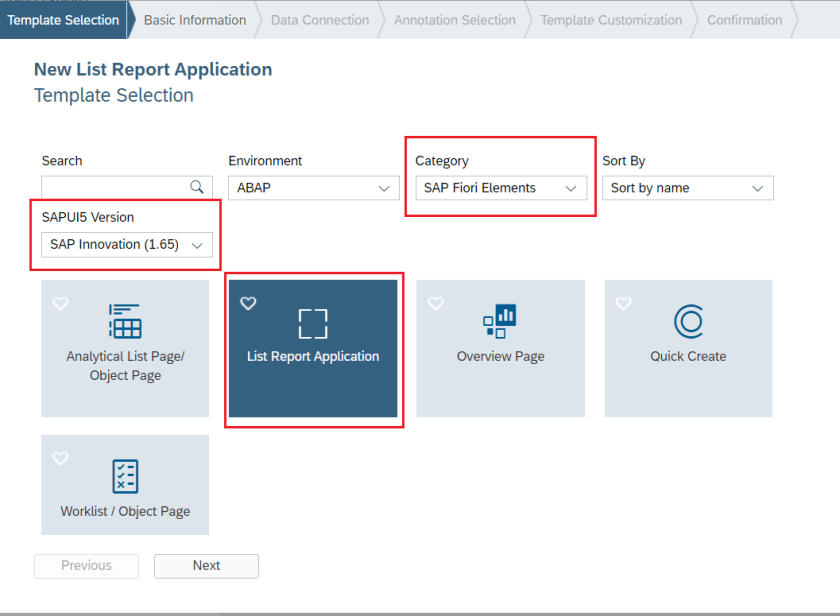This screenshot has width=840, height=616.
Task: Open the Category dropdown showing SAP Fiori Elements
Action: [x=501, y=188]
